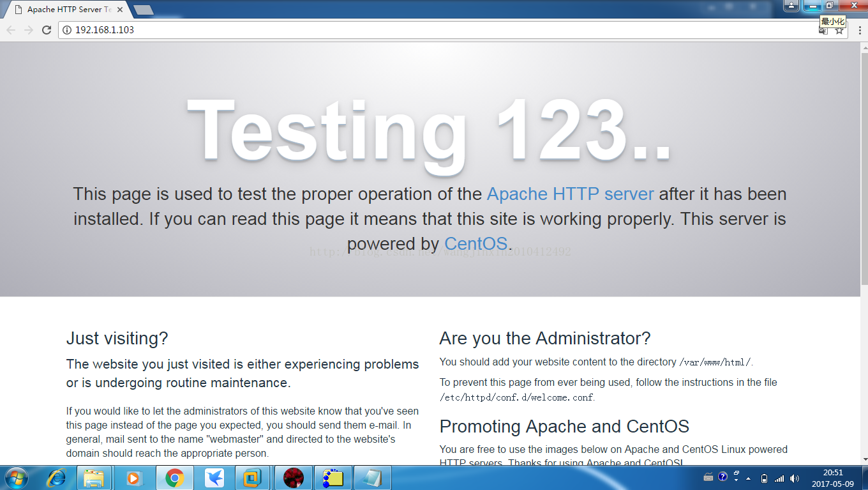This screenshot has width=868, height=490.
Task: Launch Internet Explorer from taskbar
Action: click(57, 478)
